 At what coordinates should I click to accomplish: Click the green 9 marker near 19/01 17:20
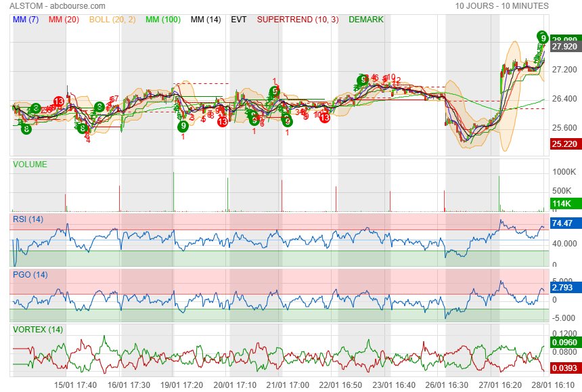point(183,126)
